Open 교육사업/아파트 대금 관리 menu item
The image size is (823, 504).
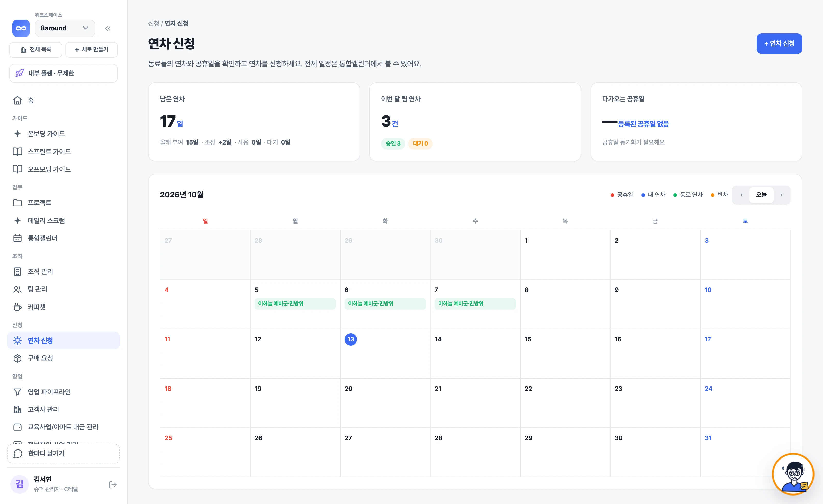[64, 427]
